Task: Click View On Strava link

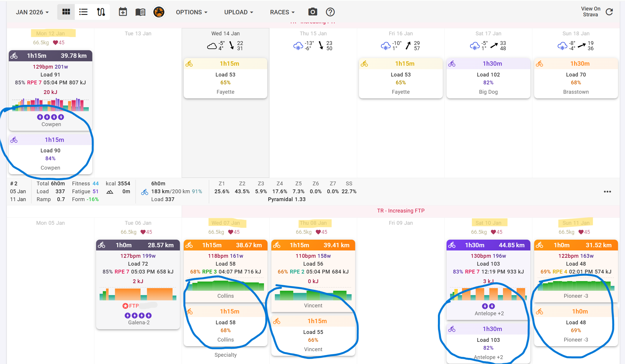Action: (x=590, y=12)
